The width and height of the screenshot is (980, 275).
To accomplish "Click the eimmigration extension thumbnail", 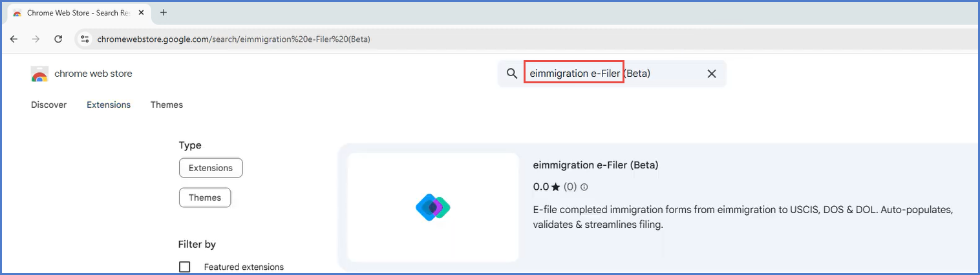I will [x=433, y=207].
